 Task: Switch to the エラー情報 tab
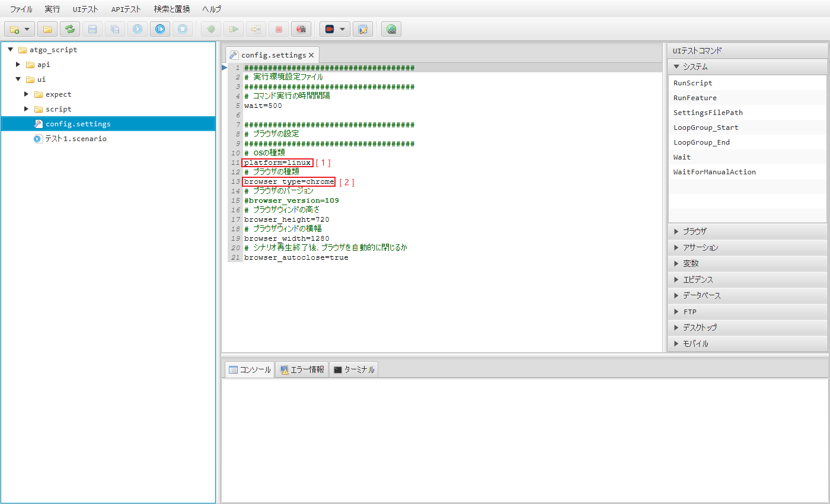point(302,369)
